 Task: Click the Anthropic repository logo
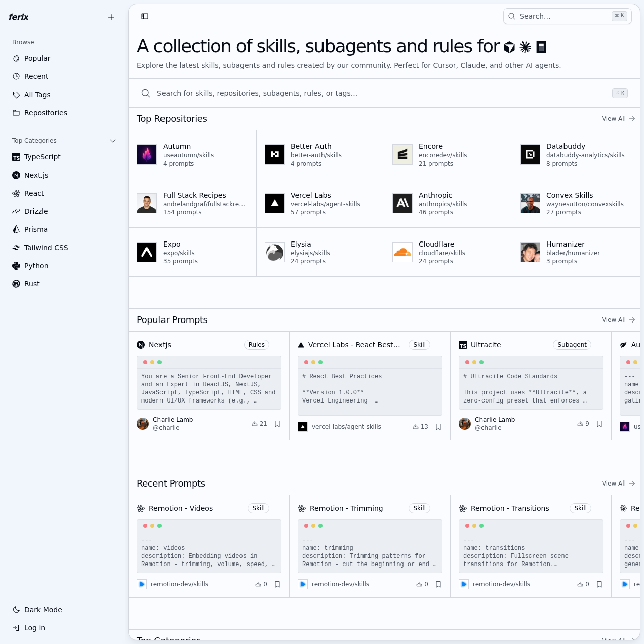403,203
